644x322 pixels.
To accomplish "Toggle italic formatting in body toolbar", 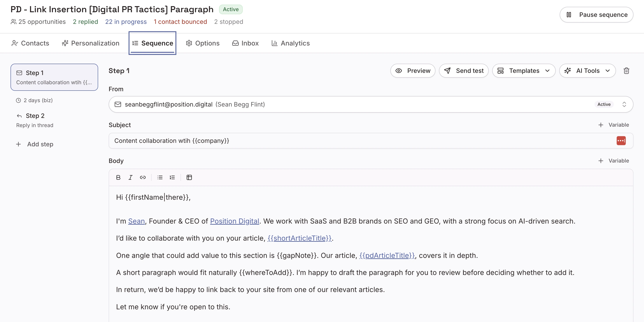I will (x=130, y=177).
